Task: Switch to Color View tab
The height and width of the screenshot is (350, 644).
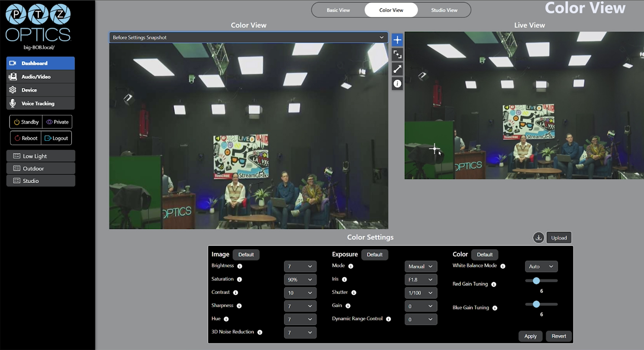Action: (x=391, y=10)
